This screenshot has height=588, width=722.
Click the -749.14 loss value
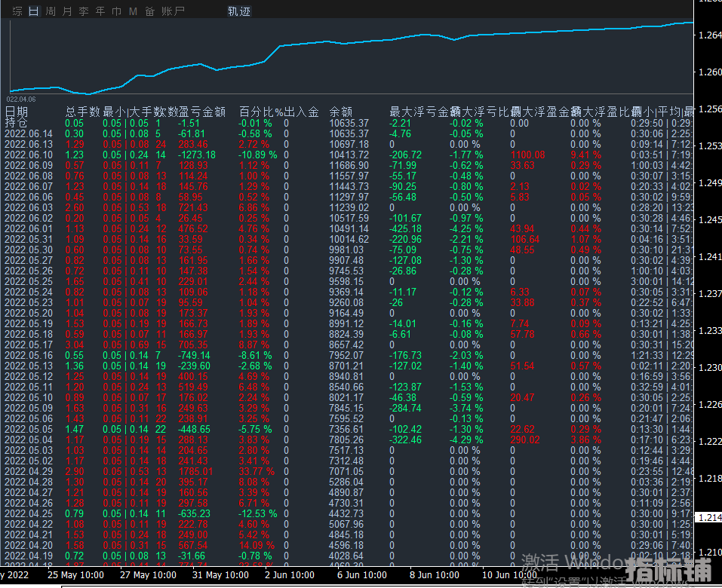(195, 356)
